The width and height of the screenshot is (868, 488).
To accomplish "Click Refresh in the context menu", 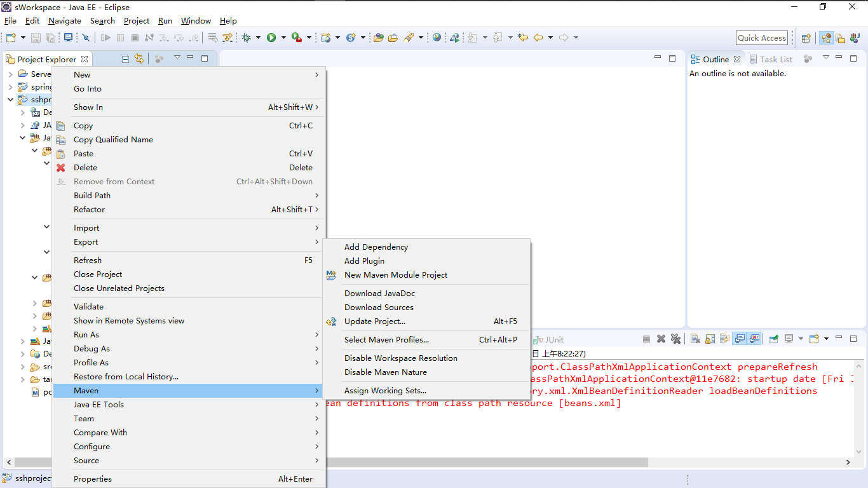I will click(189, 260).
